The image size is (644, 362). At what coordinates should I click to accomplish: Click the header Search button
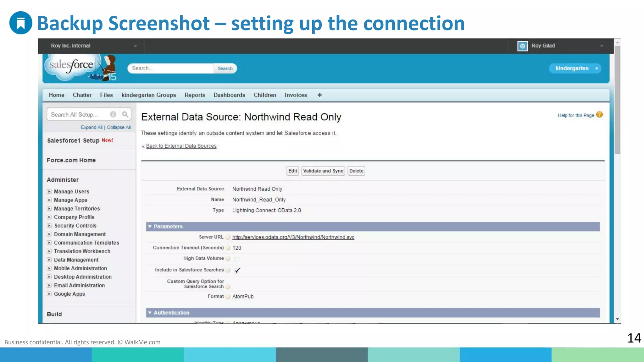coord(225,69)
